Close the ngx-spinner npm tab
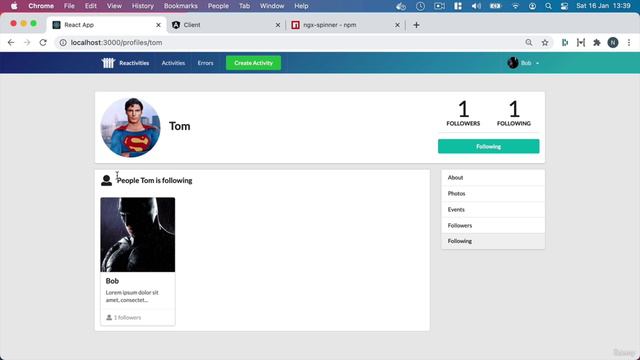This screenshot has height=360, width=640. [x=397, y=25]
